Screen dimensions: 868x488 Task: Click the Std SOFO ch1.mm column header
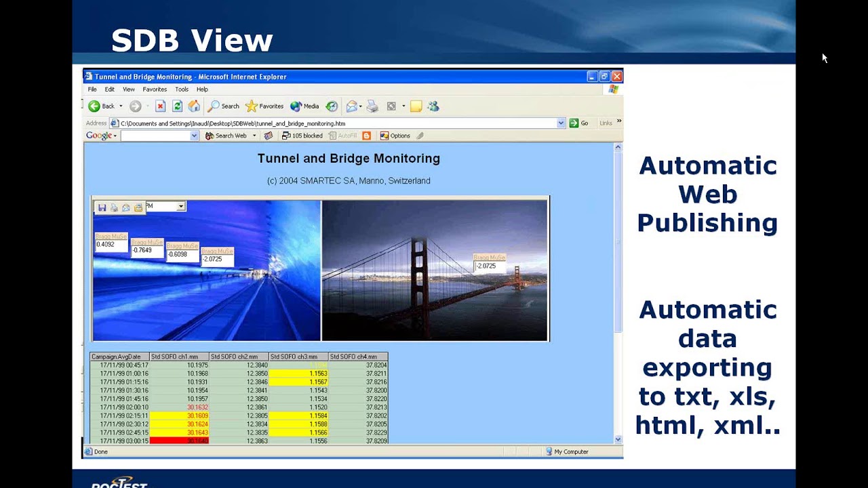tap(179, 357)
